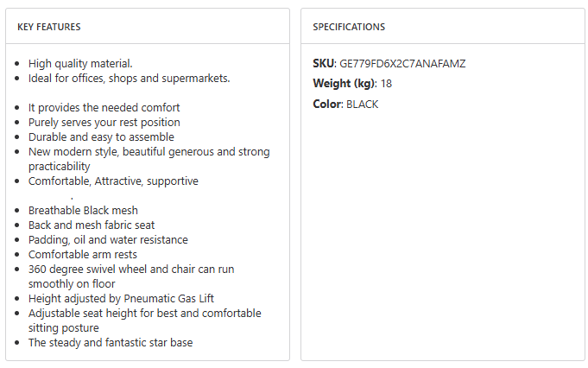Click the "New modern style" feature line
Image resolution: width=588 pixels, height=368 pixels.
point(149,152)
